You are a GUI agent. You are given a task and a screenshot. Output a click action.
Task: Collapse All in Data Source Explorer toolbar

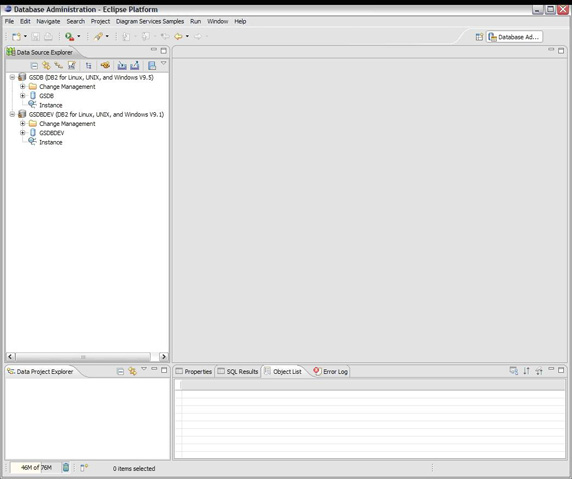(34, 66)
